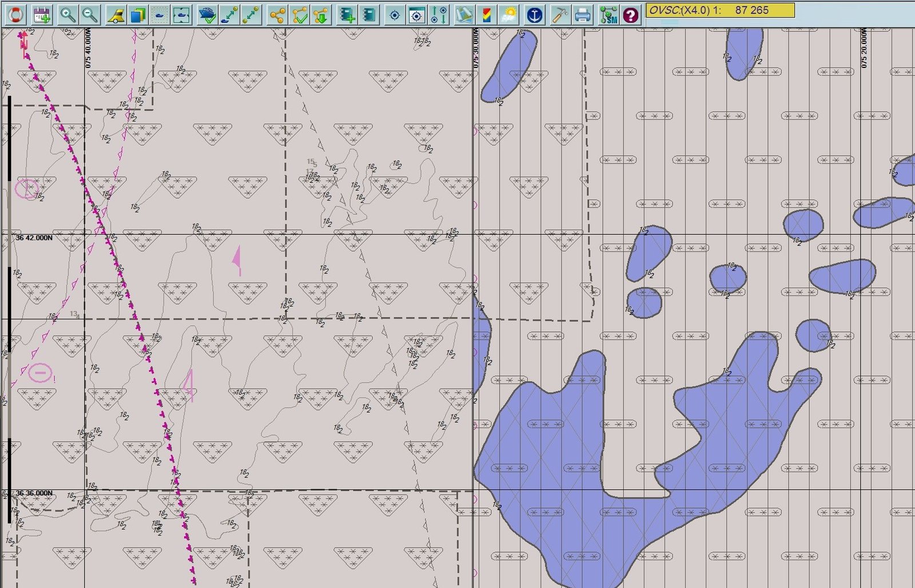Select the route check icon with green tick
This screenshot has width=915, height=588.
pos(300,15)
